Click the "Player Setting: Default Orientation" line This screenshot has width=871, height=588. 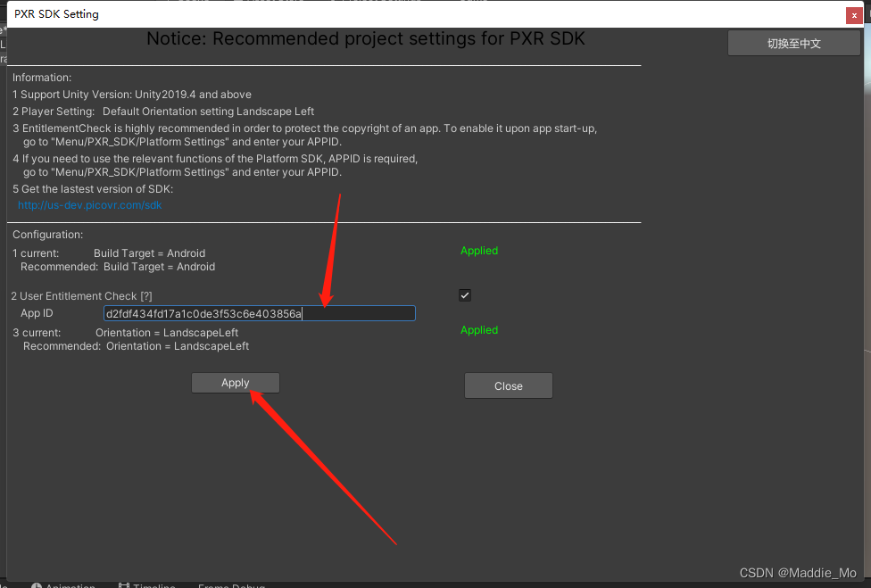(163, 112)
